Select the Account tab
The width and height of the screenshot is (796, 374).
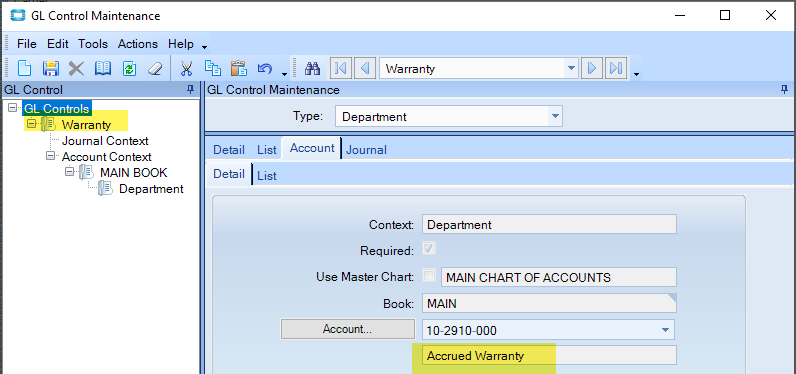click(x=312, y=148)
